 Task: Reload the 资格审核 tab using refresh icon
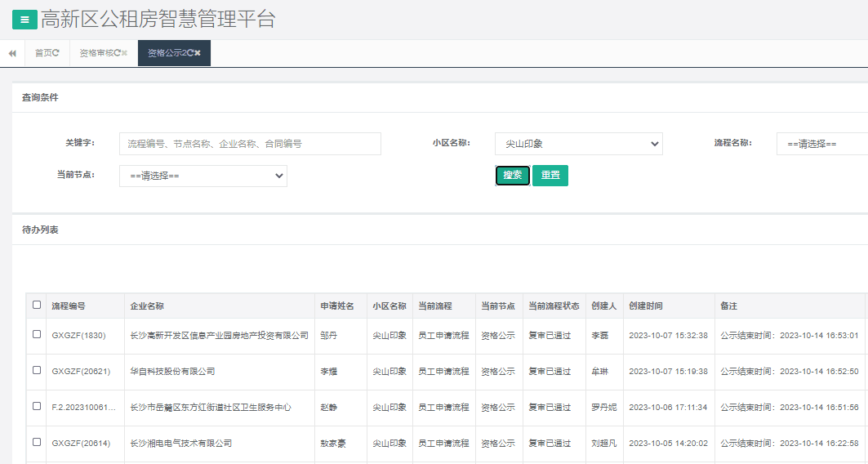pyautogui.click(x=118, y=53)
